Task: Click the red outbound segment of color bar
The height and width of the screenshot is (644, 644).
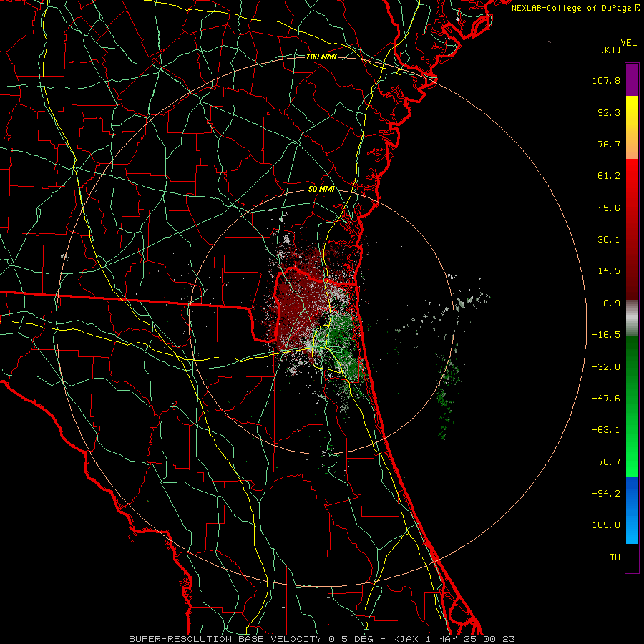Action: pos(632,229)
